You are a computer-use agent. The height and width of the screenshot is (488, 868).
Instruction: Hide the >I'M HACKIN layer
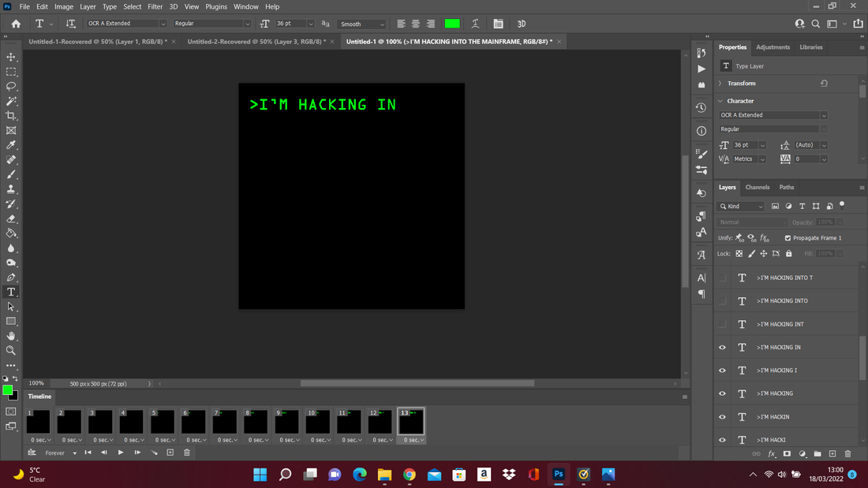pyautogui.click(x=722, y=417)
